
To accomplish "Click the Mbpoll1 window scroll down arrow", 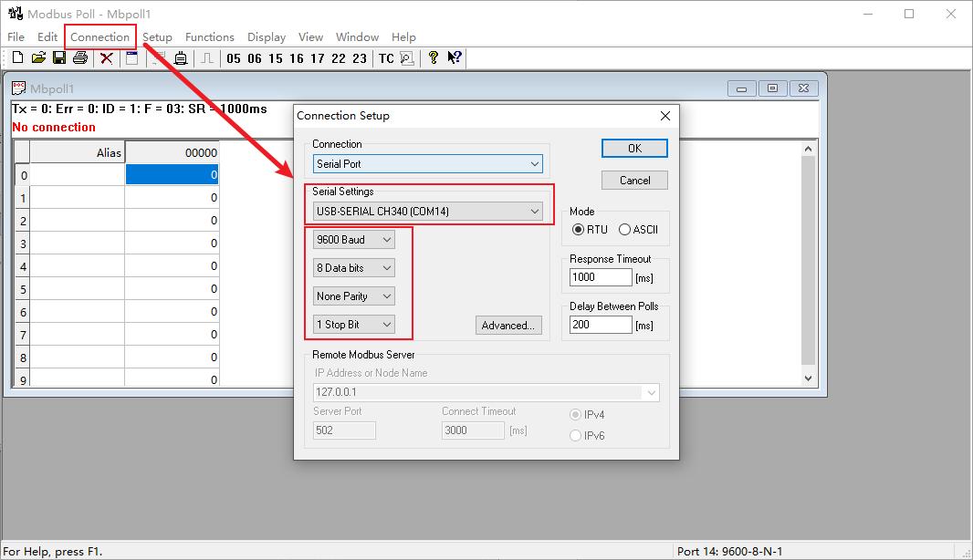I will [x=808, y=378].
